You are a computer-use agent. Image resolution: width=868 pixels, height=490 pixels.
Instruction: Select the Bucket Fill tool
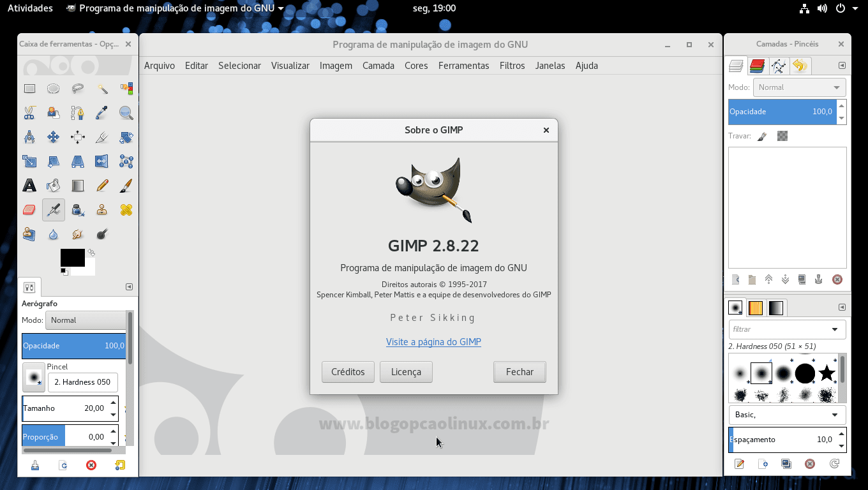(54, 186)
